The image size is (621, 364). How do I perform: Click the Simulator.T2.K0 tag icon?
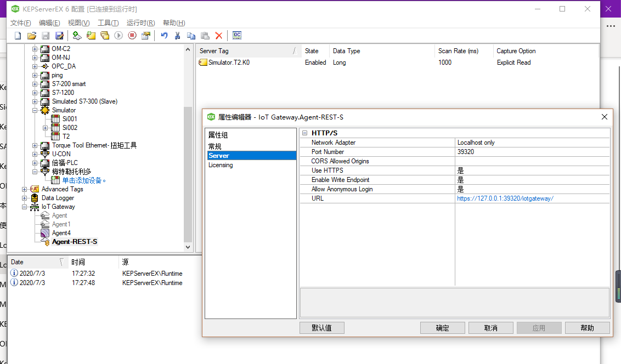click(203, 62)
